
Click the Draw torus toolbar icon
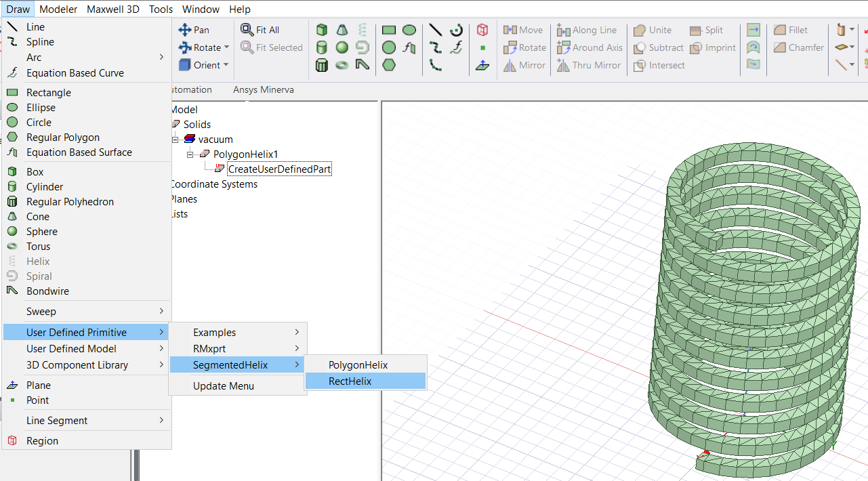click(342, 65)
